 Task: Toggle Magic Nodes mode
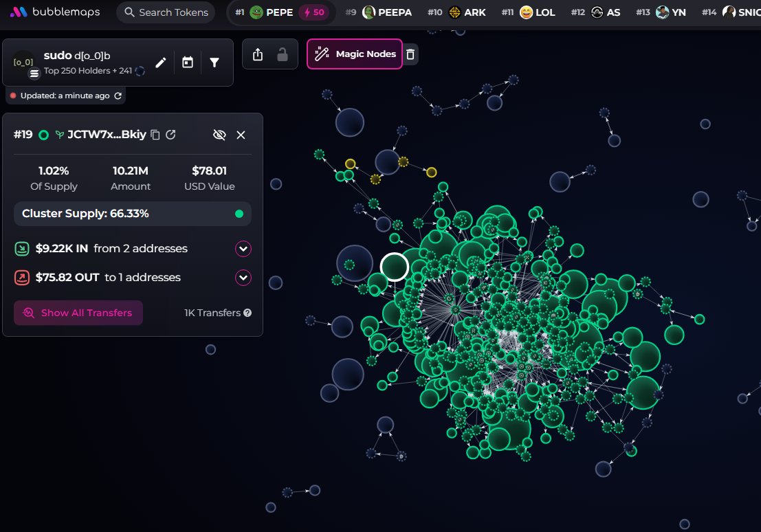pos(355,54)
